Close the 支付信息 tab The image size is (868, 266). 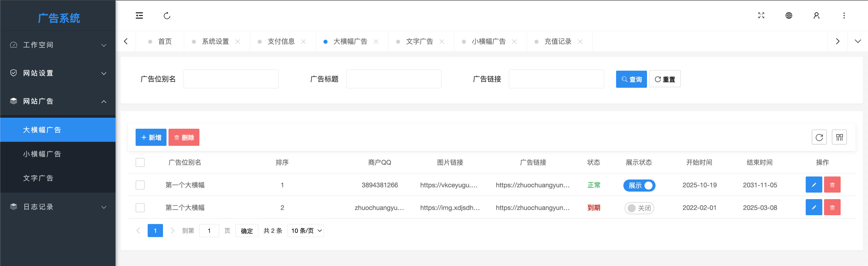pyautogui.click(x=303, y=41)
